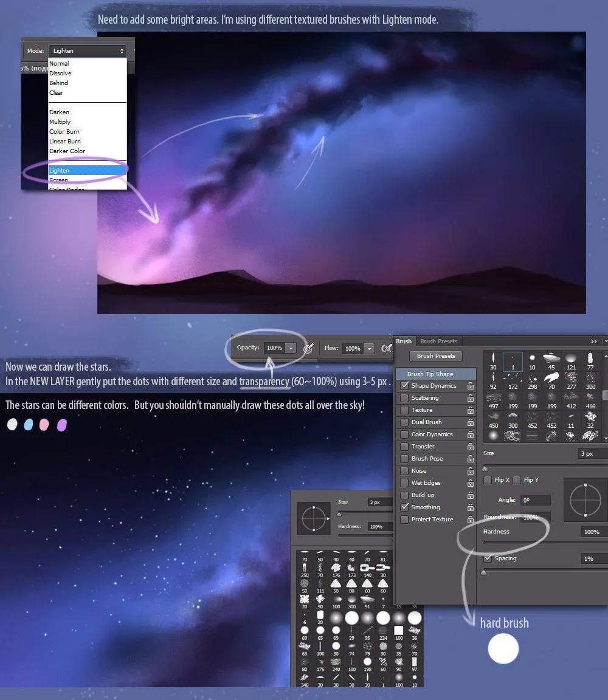Click the airbrush icon next to Flow
Screen dimensions: 608x700
pos(385,348)
